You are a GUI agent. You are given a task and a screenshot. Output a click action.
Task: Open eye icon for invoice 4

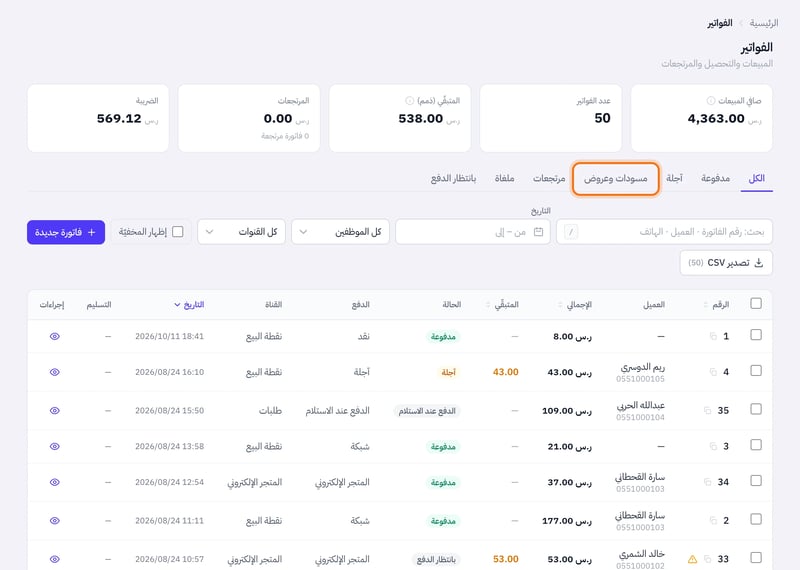coord(55,372)
